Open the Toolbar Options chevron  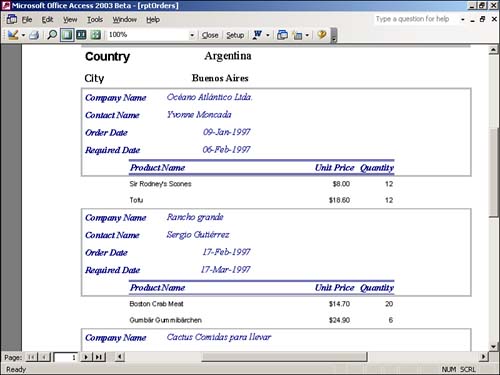[x=334, y=35]
